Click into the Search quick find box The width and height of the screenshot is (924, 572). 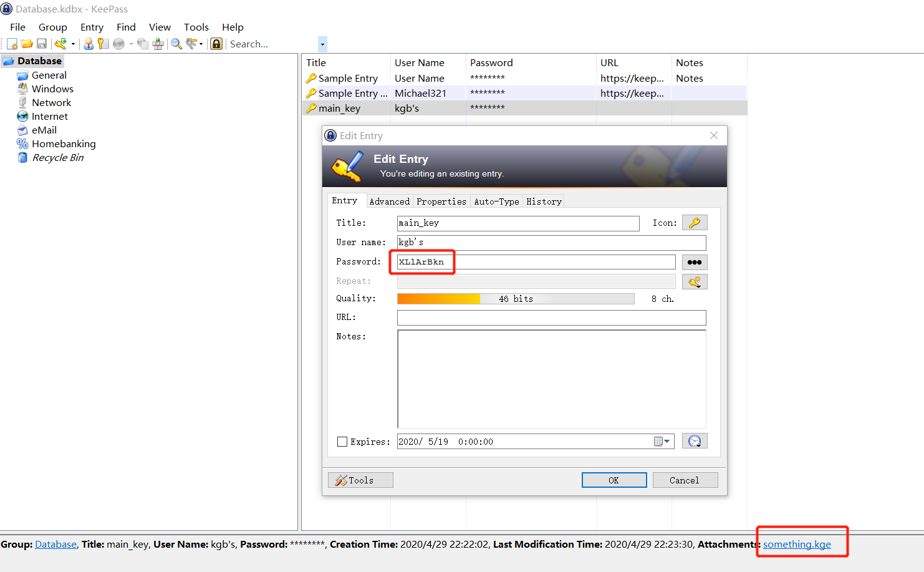[272, 44]
